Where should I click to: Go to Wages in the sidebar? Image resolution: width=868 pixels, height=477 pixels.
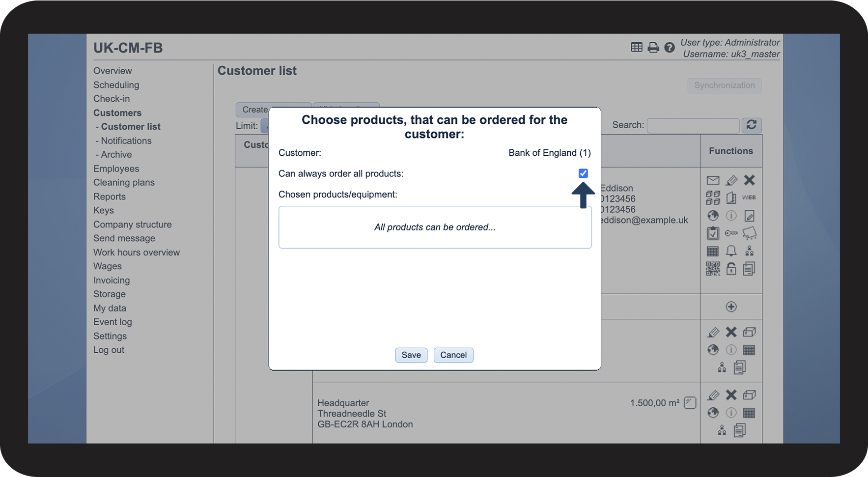[x=108, y=266]
